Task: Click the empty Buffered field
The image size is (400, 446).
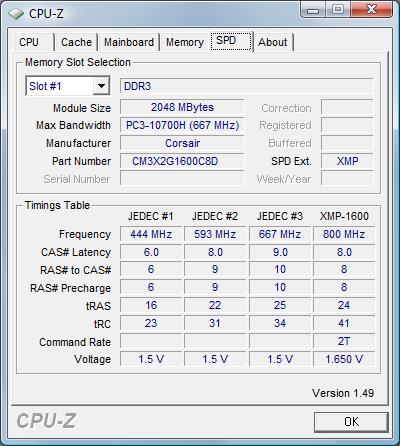Action: [347, 143]
